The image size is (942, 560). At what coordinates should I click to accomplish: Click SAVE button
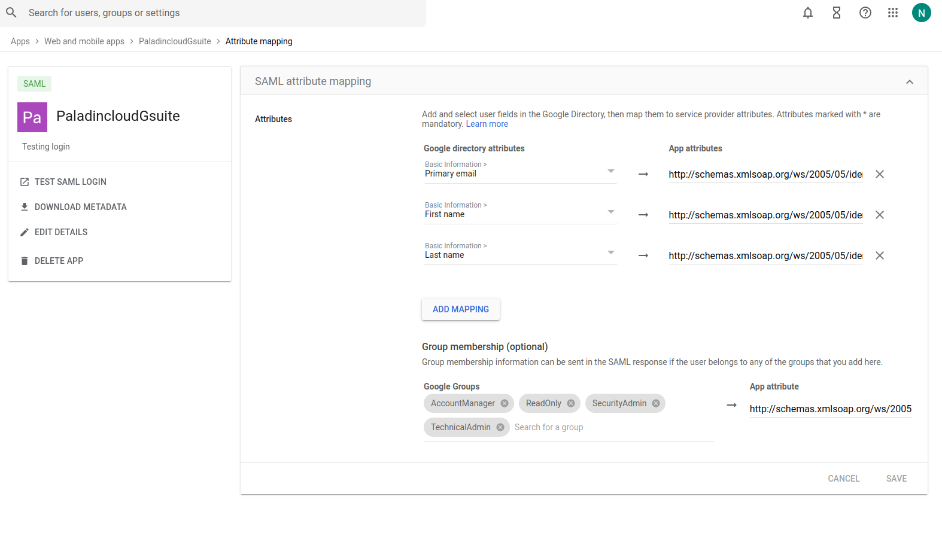(897, 479)
